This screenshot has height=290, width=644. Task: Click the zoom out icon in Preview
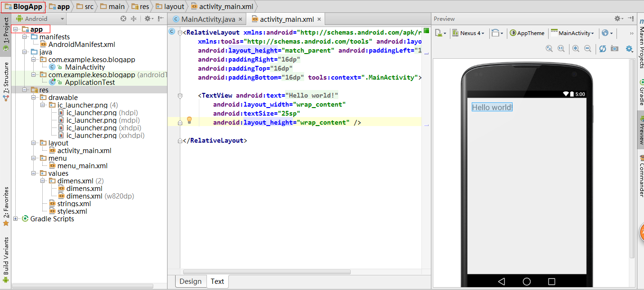point(588,48)
